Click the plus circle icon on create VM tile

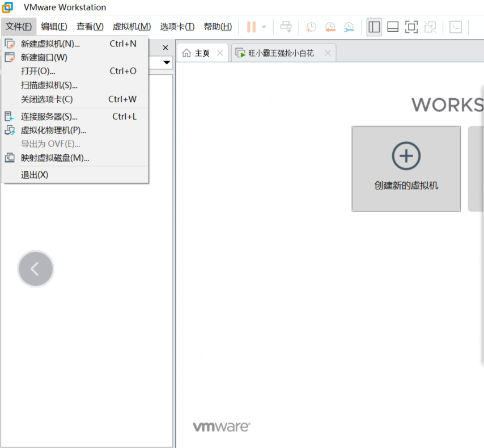click(x=406, y=156)
